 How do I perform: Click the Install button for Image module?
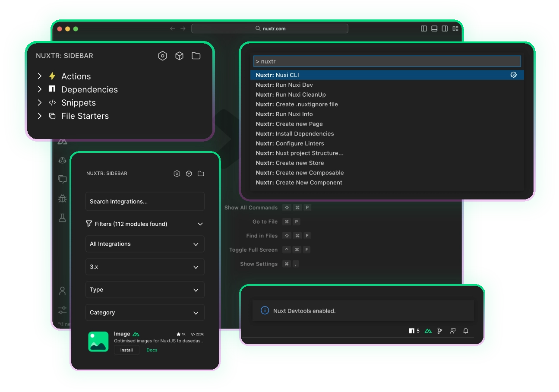(x=126, y=350)
